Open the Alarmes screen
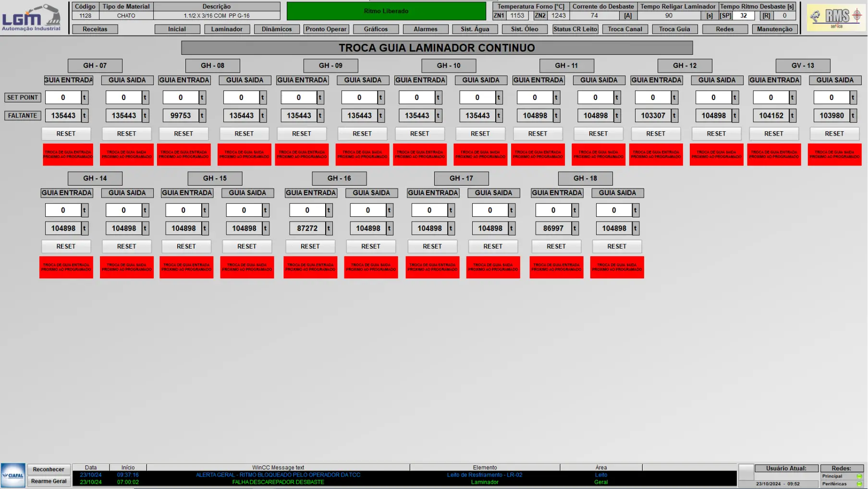 tap(425, 29)
